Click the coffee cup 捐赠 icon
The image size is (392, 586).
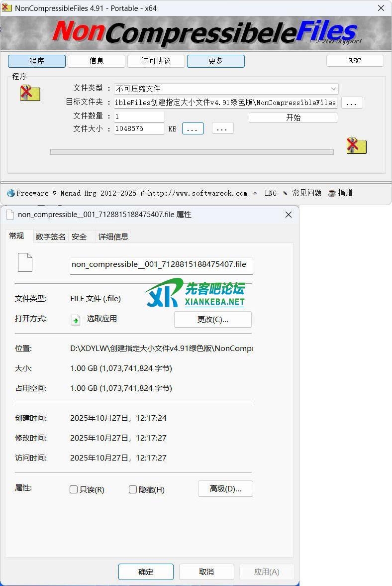[332, 193]
